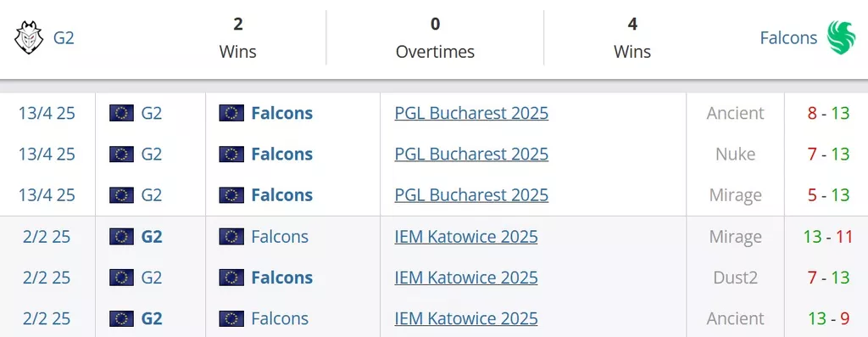Click the EU flag beside G2 in the Mirage 5-13 row
The height and width of the screenshot is (337, 868).
click(121, 195)
